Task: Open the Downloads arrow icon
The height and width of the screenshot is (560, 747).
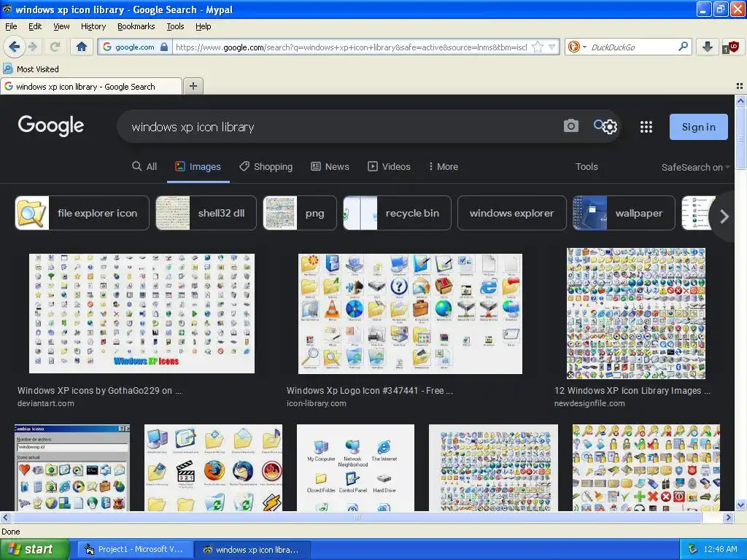Action: 708,47
